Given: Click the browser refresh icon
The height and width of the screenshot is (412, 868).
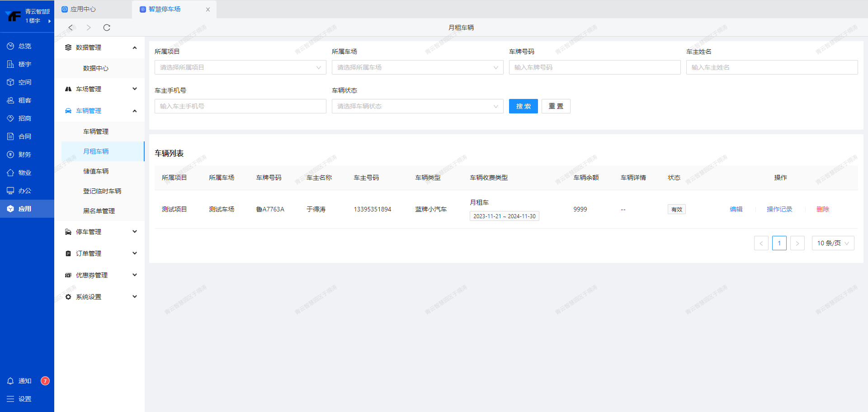Looking at the screenshot, I should click(x=107, y=28).
